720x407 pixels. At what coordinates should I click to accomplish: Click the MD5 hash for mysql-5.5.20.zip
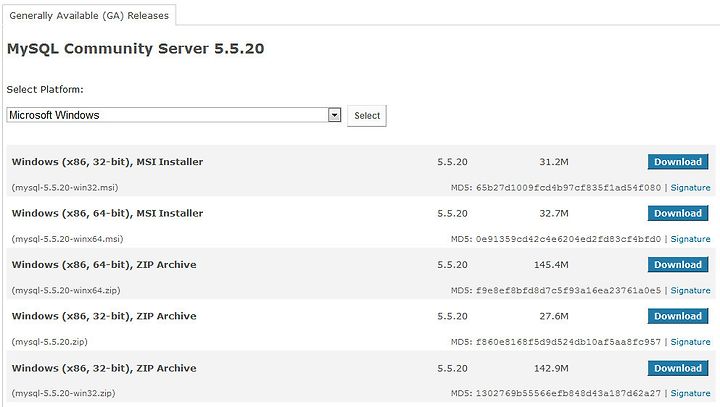click(568, 342)
